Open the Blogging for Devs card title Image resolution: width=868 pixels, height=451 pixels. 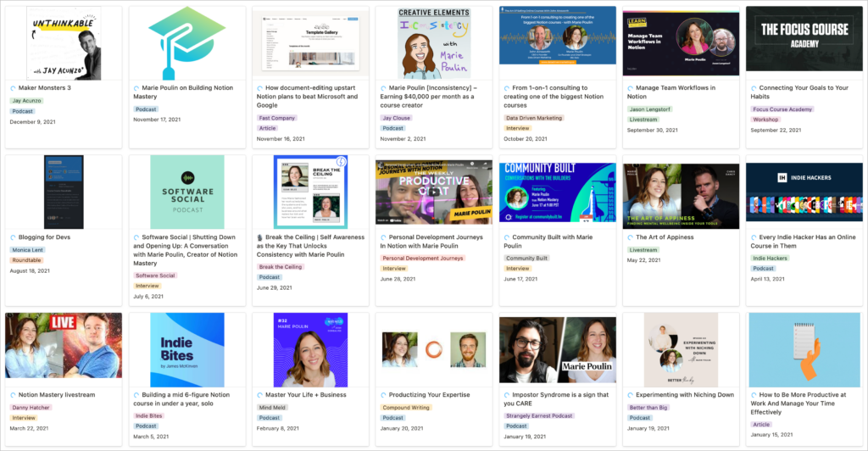[44, 237]
